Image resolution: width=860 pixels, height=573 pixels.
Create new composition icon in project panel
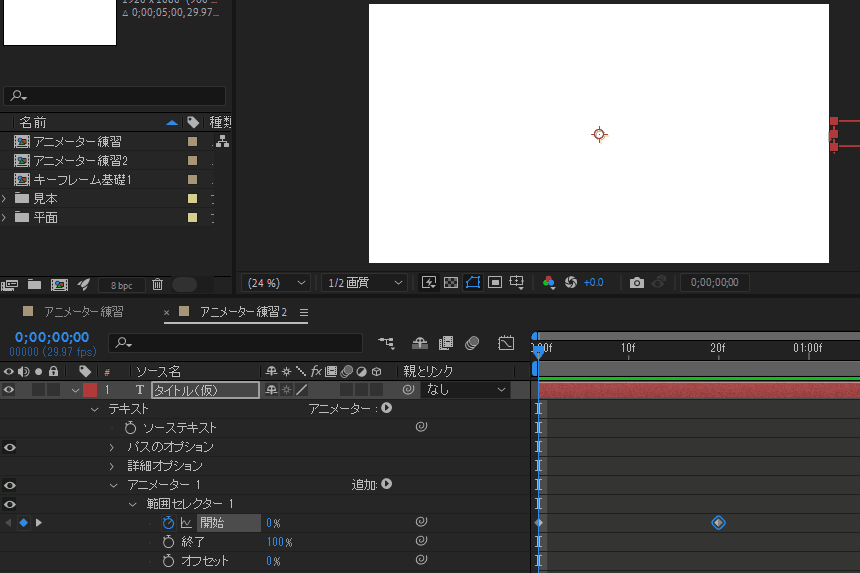[x=59, y=285]
